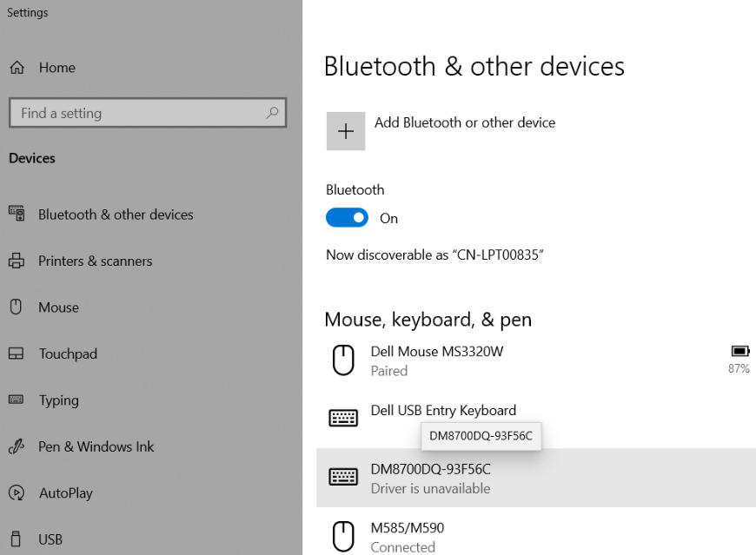Open Typing settings

pyautogui.click(x=59, y=401)
